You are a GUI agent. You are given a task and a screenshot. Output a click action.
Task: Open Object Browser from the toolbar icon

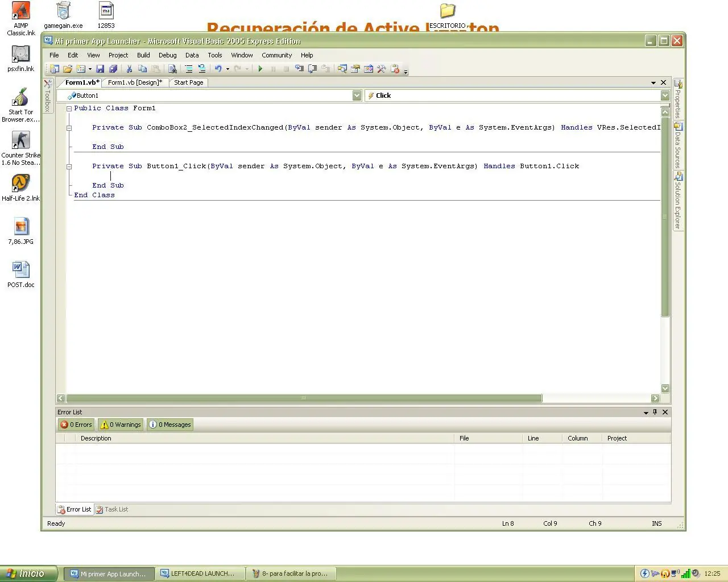tap(369, 69)
